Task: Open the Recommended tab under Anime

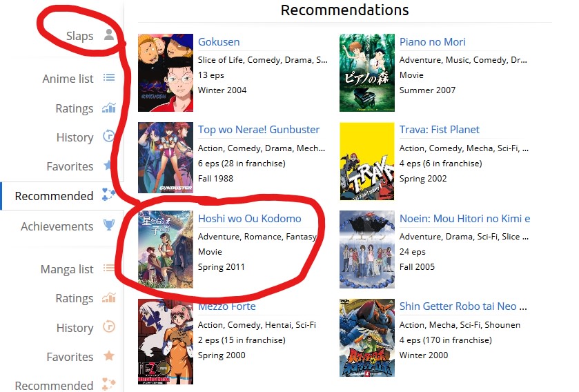Action: (x=54, y=196)
